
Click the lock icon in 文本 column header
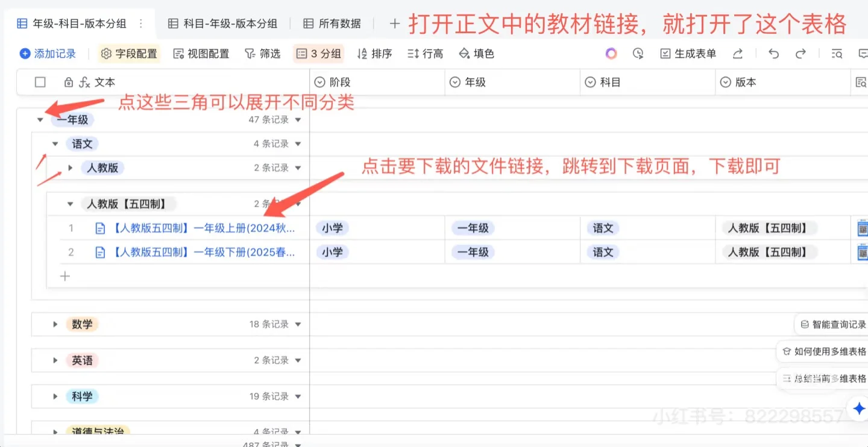68,83
